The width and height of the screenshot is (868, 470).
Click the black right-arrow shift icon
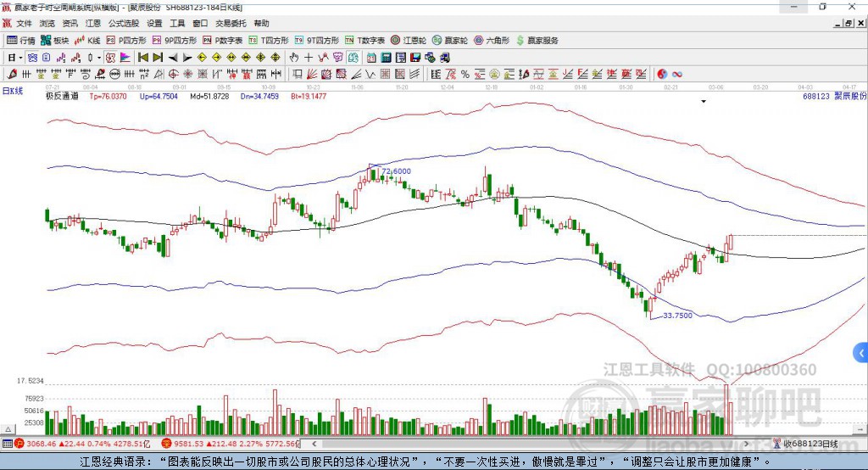point(187,58)
